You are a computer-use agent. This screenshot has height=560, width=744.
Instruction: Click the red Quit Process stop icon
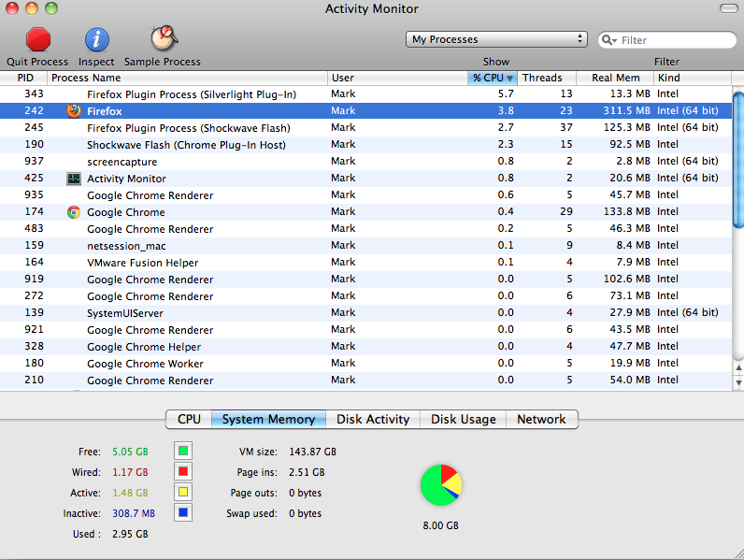38,39
